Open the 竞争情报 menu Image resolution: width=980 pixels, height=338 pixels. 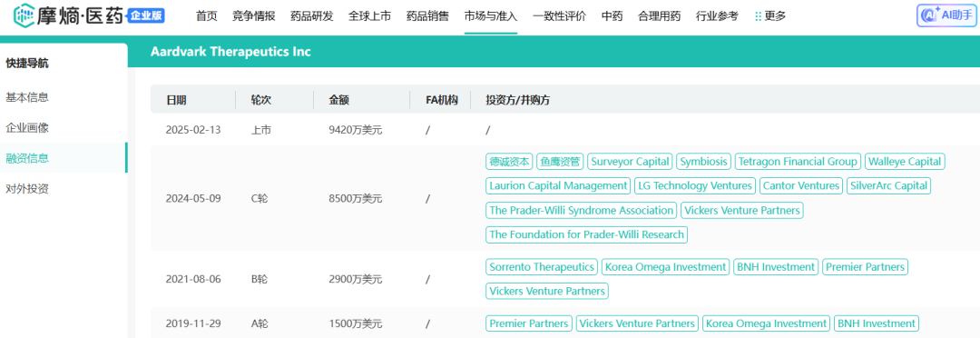[x=254, y=16]
